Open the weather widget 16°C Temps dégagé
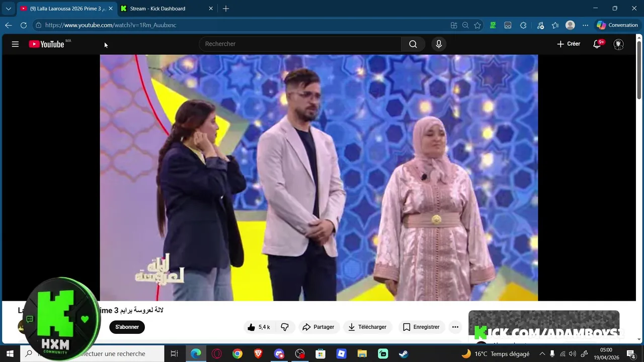Viewport: 644px width, 362px height. click(x=496, y=353)
